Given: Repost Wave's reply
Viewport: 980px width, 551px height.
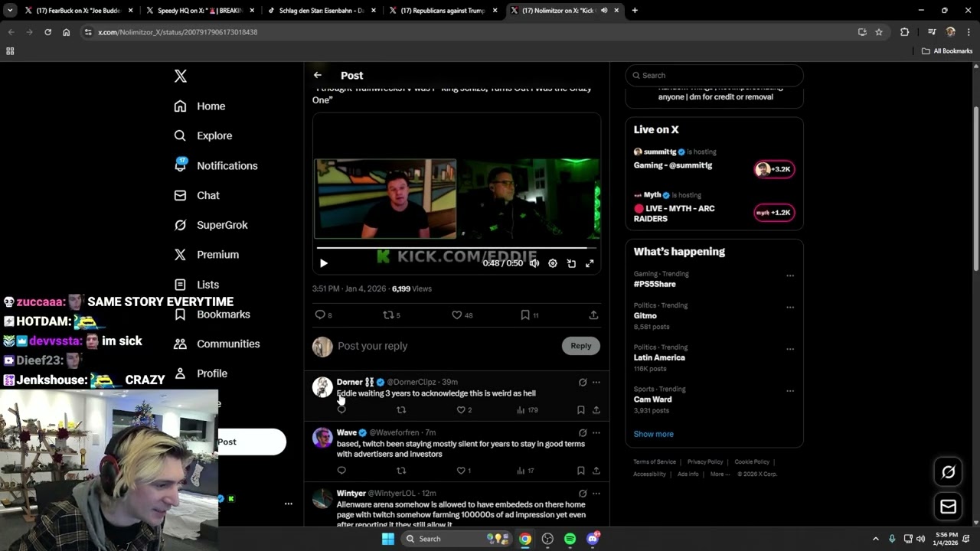Looking at the screenshot, I should click(401, 471).
